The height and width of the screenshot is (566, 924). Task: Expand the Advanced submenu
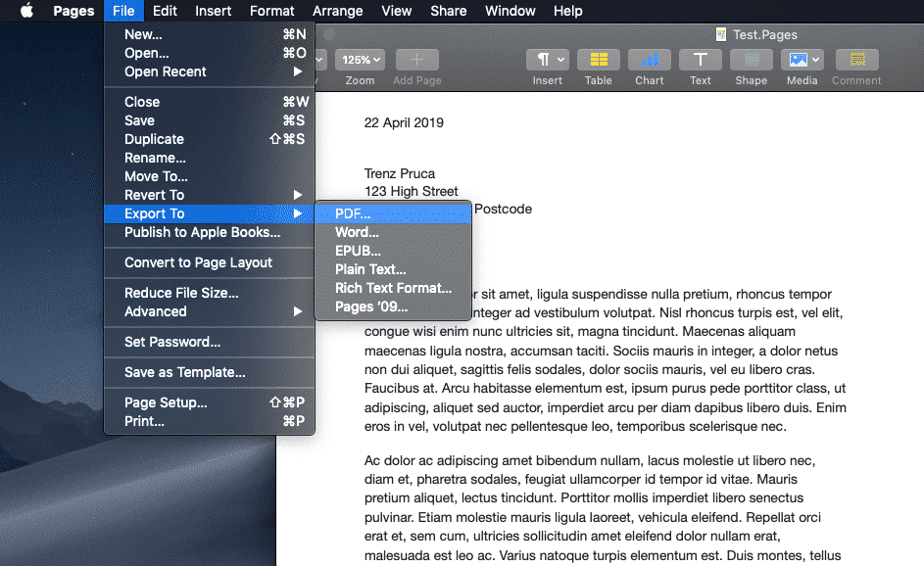coord(209,311)
